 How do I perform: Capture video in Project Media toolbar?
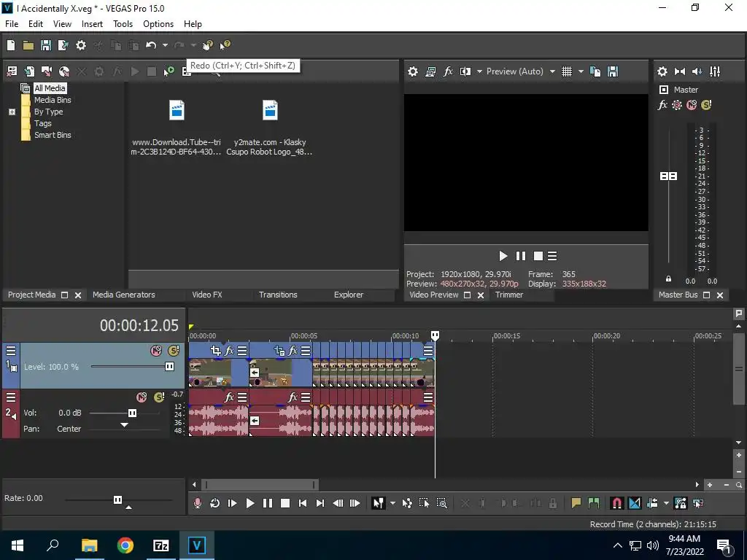click(x=47, y=71)
